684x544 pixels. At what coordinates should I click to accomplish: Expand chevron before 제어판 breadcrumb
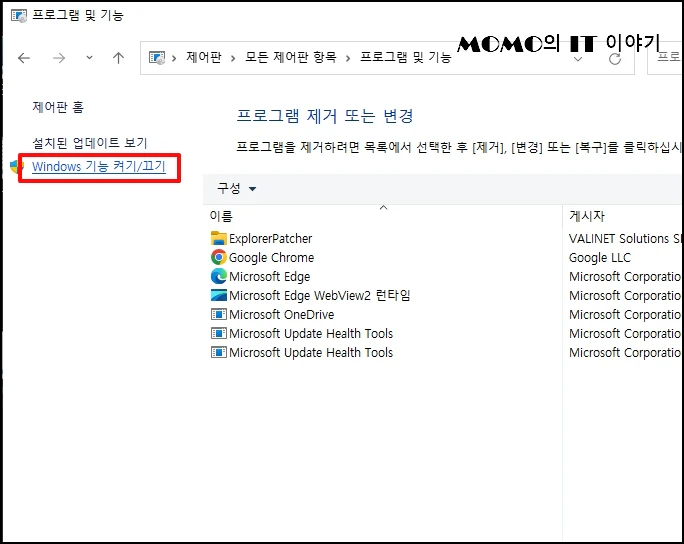[x=174, y=58]
